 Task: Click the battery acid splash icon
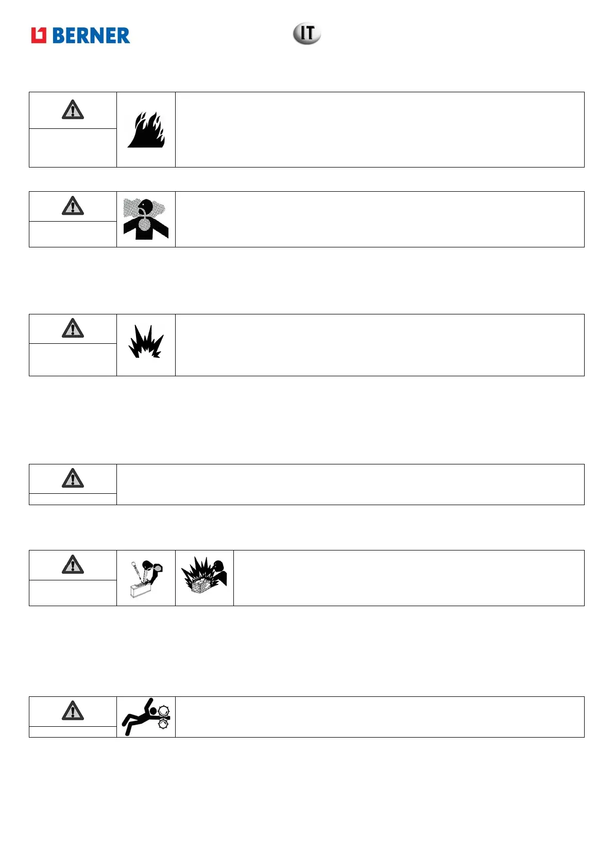tap(146, 578)
